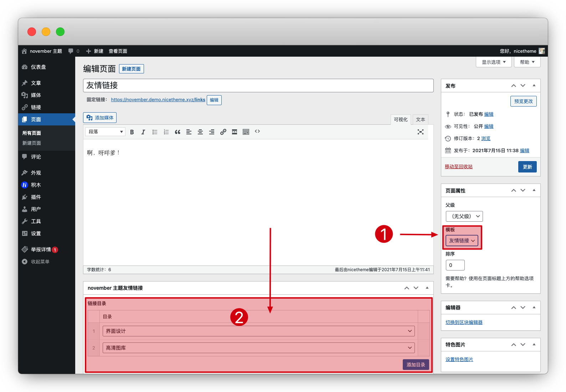This screenshot has width=566, height=392.
Task: Align text left
Action: click(189, 132)
